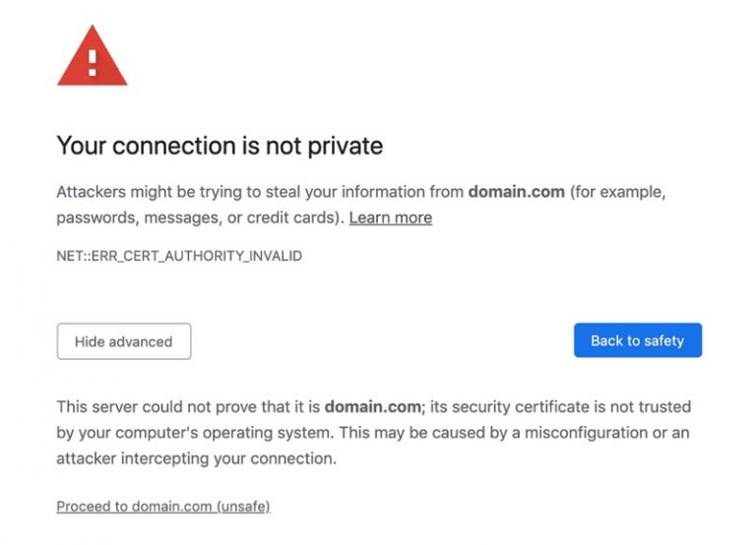Viewport: 756px width, 545px height.
Task: Collapse details with Hide advanced button
Action: click(x=123, y=341)
